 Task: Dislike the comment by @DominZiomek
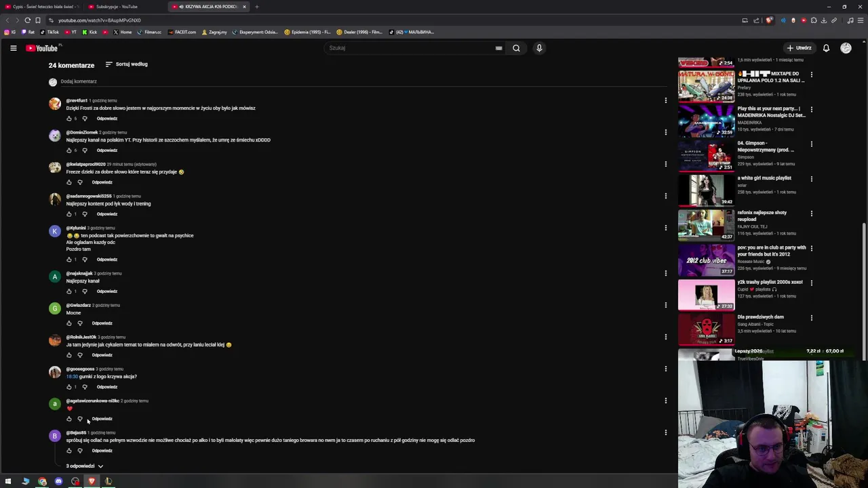point(84,150)
